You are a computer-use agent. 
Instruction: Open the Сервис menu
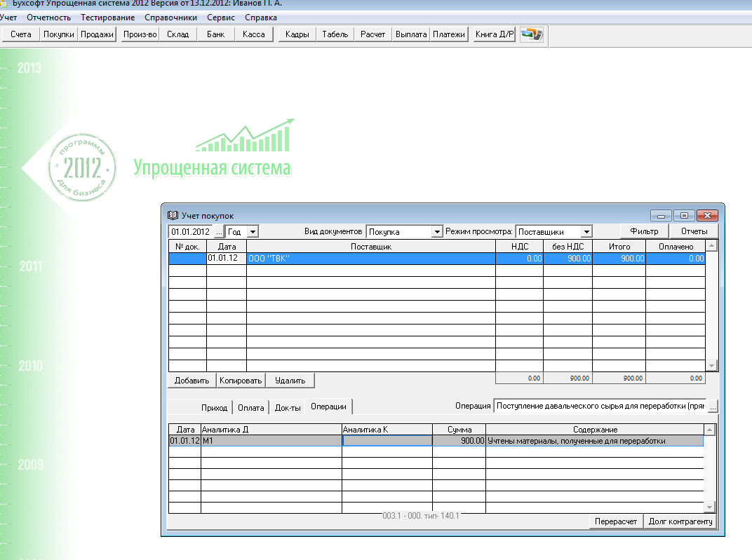pyautogui.click(x=220, y=18)
